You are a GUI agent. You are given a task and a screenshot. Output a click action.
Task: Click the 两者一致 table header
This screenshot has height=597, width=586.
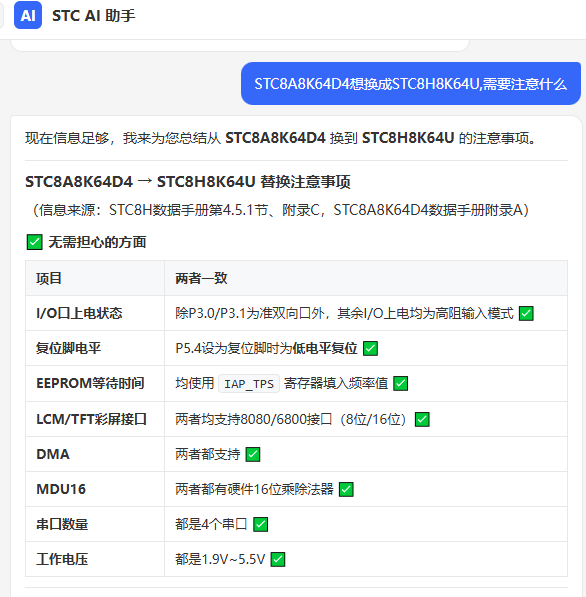pos(201,278)
